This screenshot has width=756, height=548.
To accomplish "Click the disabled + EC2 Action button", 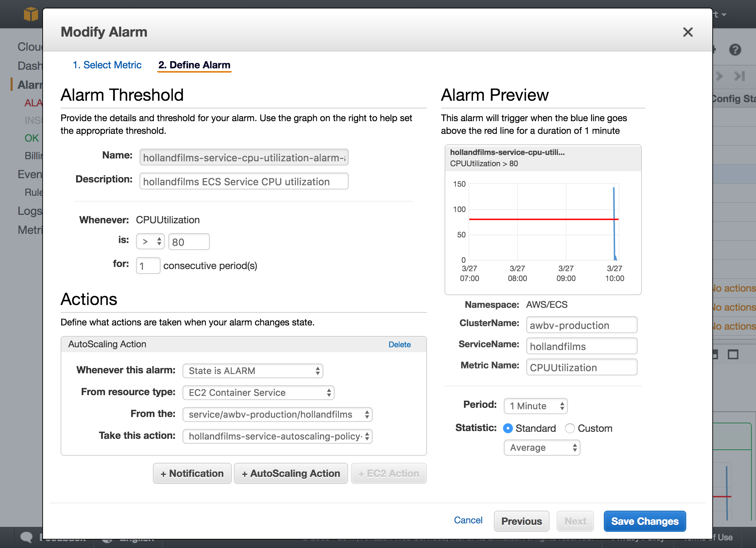I will click(389, 473).
